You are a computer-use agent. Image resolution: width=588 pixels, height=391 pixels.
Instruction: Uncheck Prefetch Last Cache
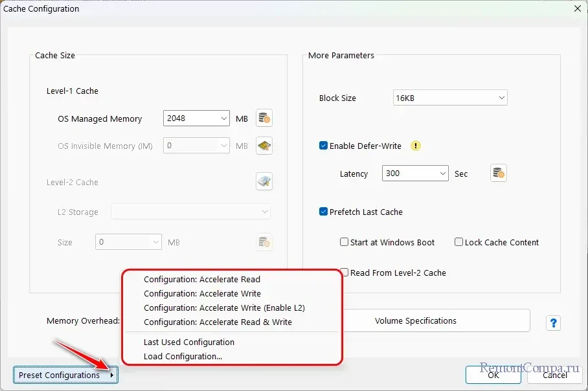pyautogui.click(x=324, y=212)
